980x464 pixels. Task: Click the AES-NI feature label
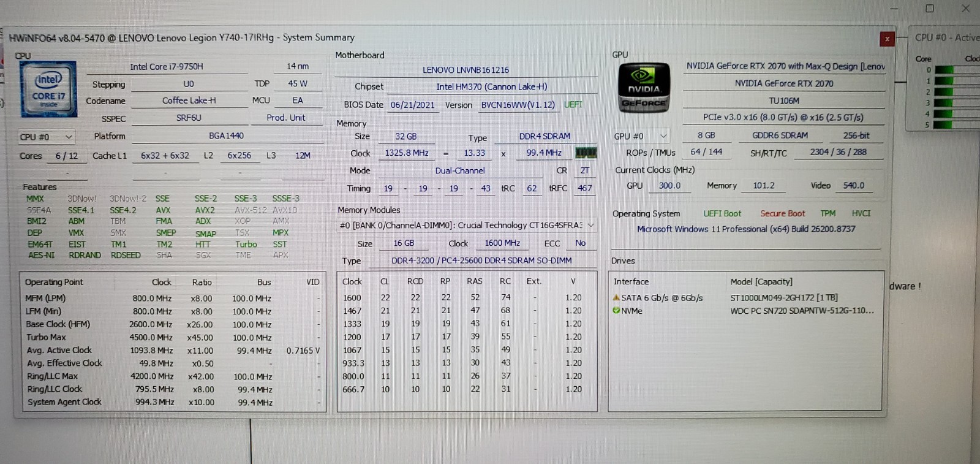tap(41, 255)
